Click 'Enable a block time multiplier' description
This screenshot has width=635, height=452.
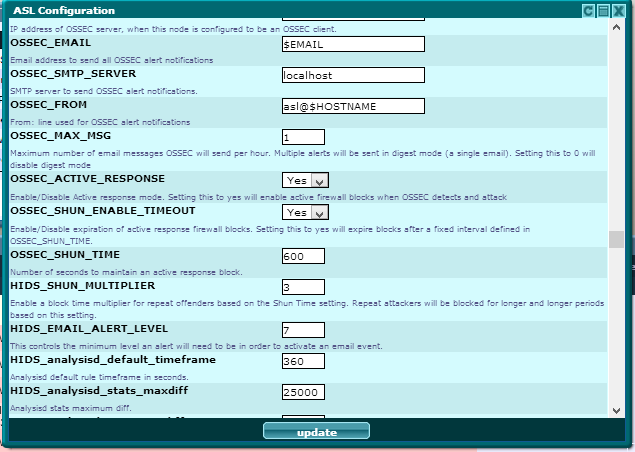click(x=307, y=309)
